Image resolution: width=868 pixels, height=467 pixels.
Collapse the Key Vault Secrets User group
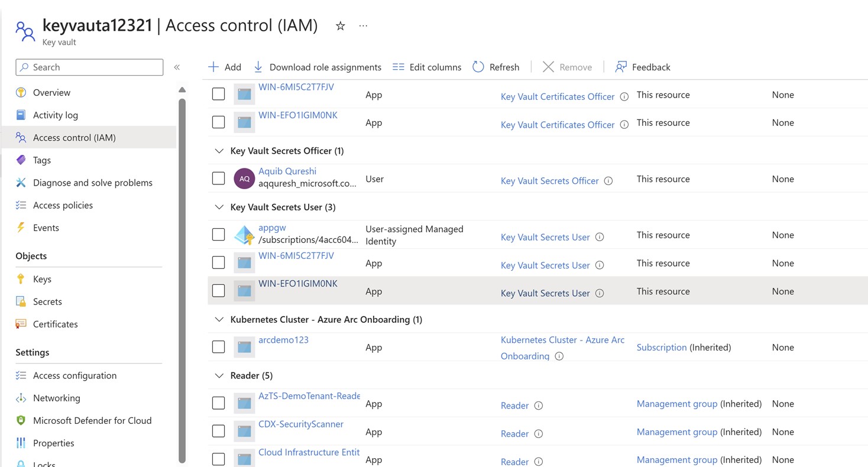tap(219, 207)
